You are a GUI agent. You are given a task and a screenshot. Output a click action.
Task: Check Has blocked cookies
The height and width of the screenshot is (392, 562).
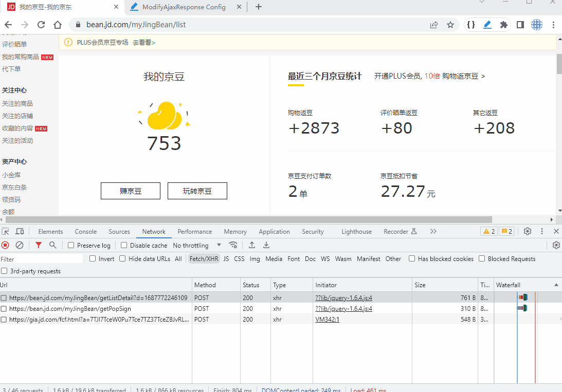coord(412,258)
